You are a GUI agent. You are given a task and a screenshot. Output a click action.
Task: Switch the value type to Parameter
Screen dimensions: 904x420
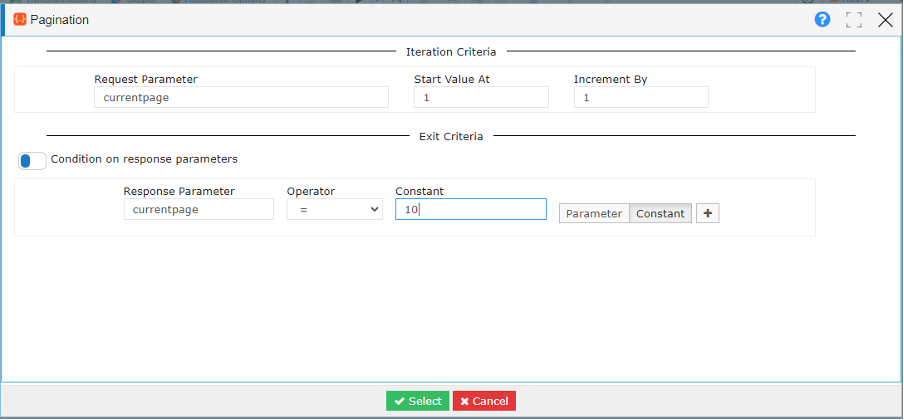tap(594, 214)
